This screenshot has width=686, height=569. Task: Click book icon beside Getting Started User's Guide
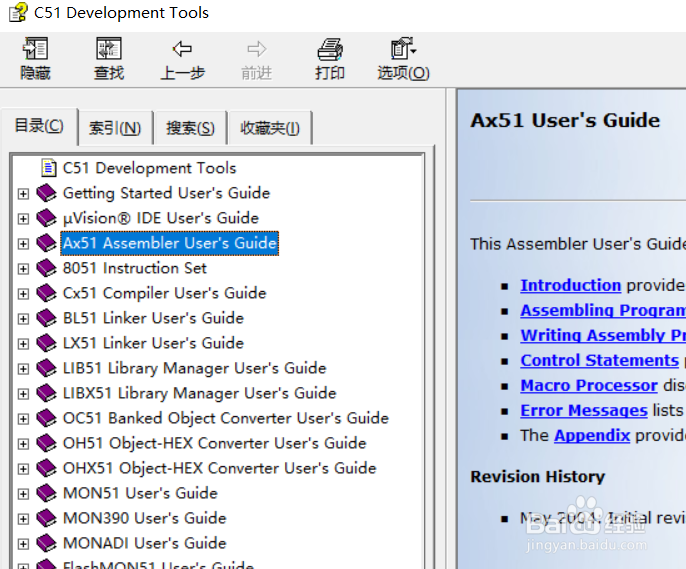(46, 193)
